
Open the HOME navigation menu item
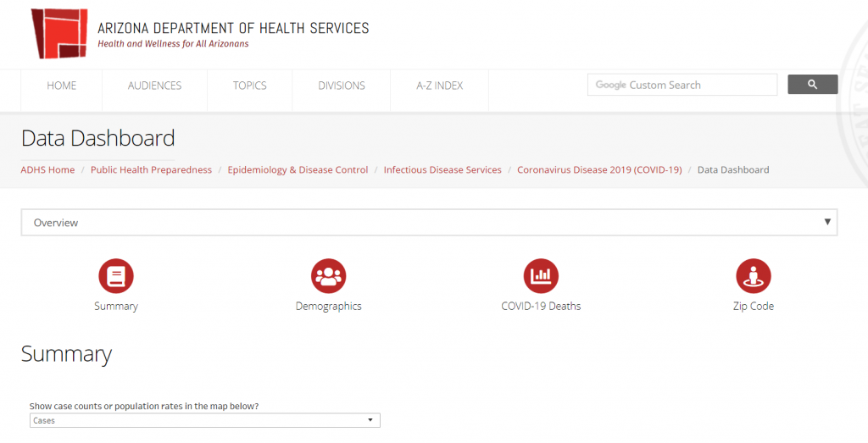(62, 86)
